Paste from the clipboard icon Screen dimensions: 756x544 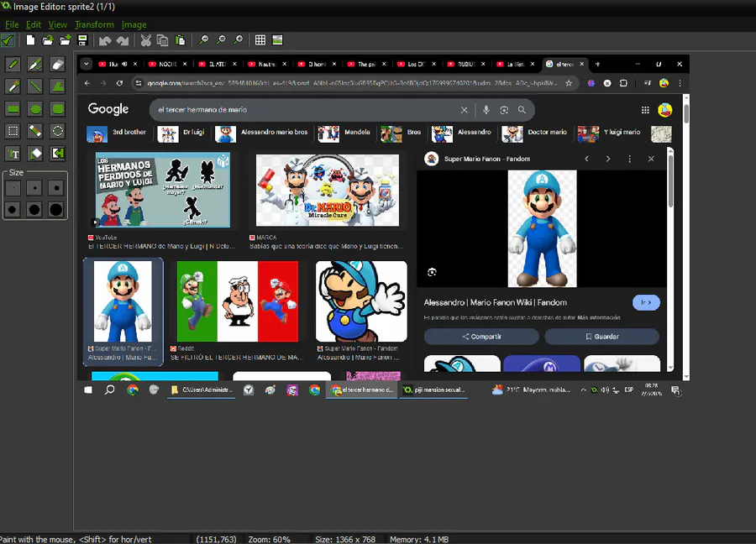click(x=180, y=40)
